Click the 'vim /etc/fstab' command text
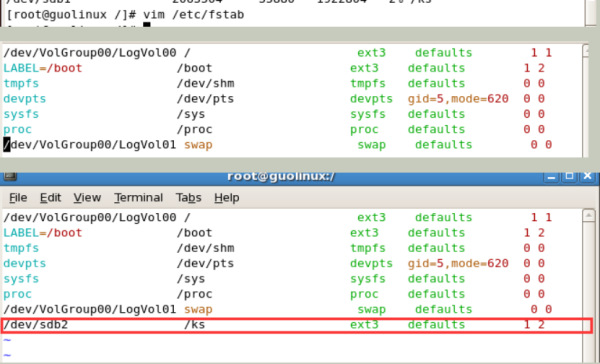The width and height of the screenshot is (600, 364). [193, 15]
